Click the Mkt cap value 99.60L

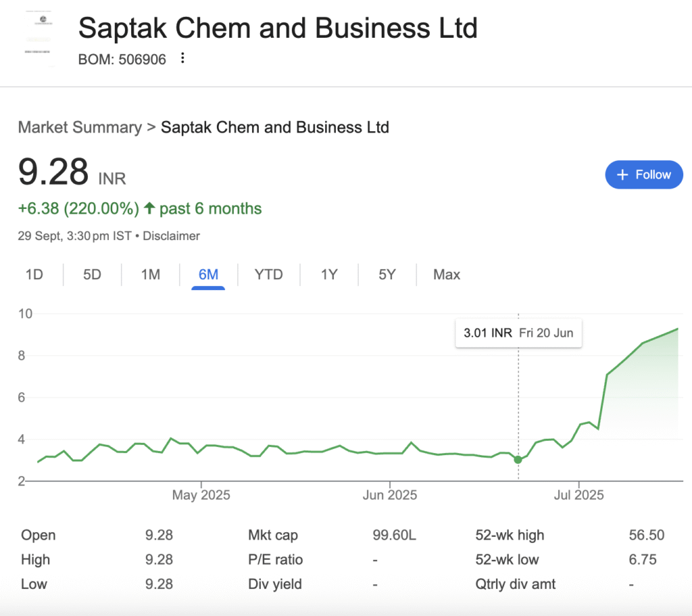[x=395, y=536]
